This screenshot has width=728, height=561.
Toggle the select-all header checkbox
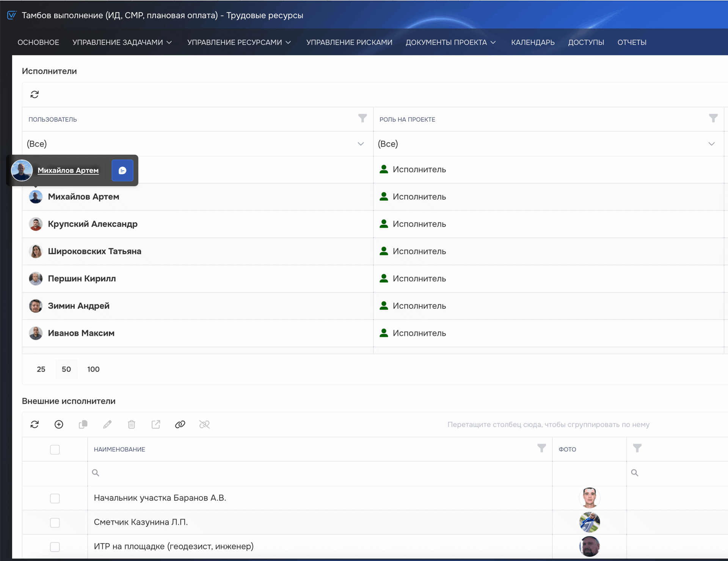coord(55,450)
